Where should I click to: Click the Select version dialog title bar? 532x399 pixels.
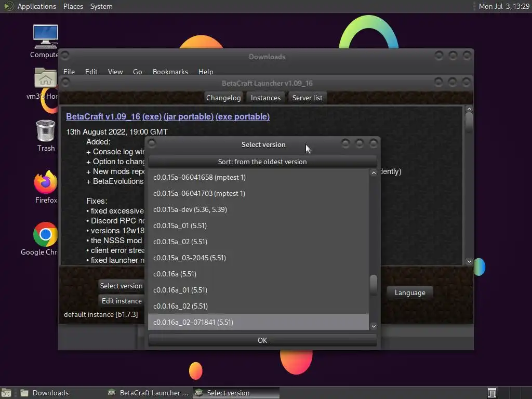coord(263,144)
